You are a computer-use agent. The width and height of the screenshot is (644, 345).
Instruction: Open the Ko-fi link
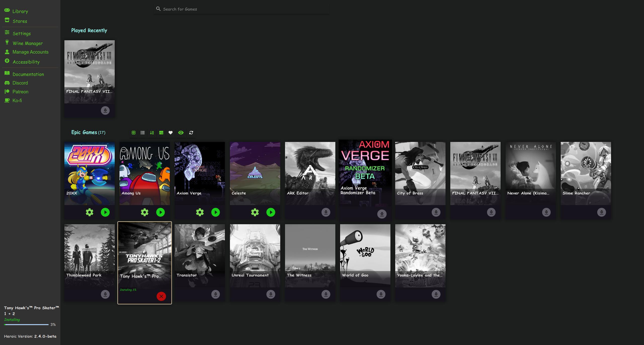(13, 100)
